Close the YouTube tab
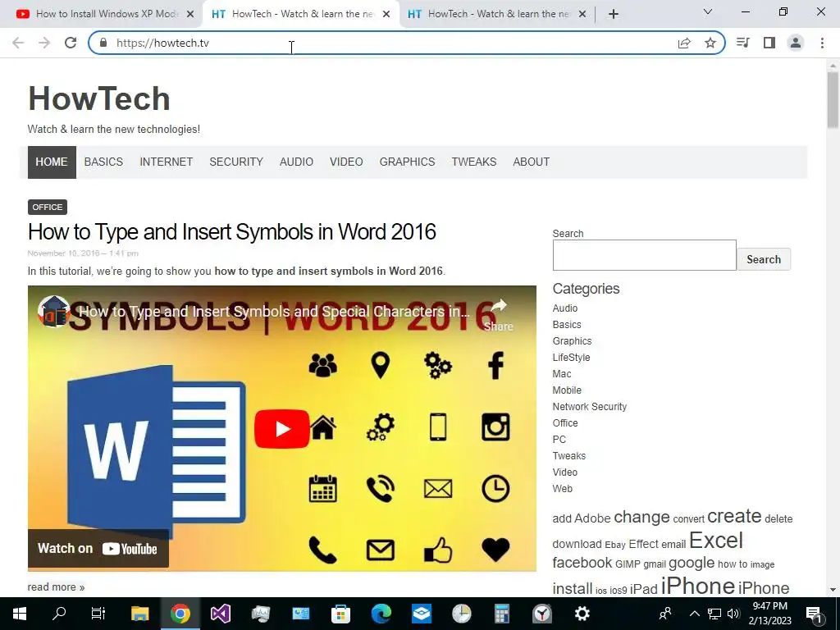This screenshot has width=840, height=630. coord(190,14)
